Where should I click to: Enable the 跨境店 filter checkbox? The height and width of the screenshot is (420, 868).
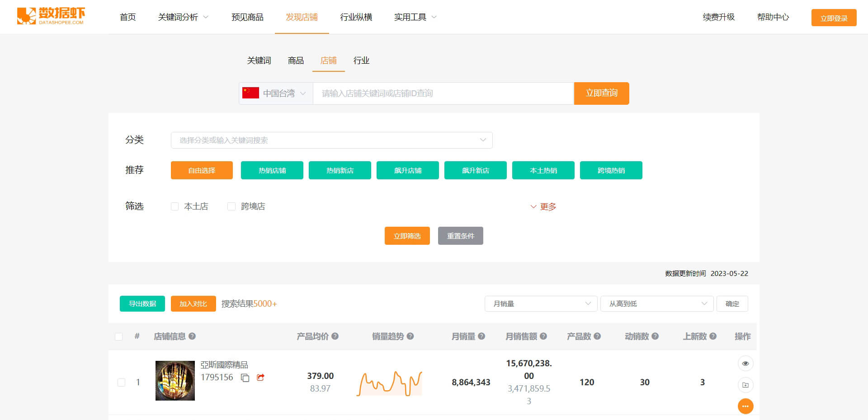click(231, 206)
